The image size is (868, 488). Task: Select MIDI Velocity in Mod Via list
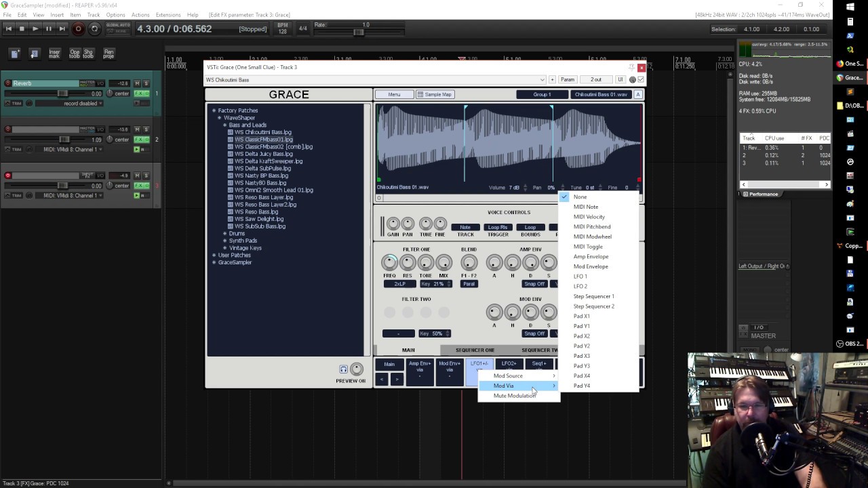[x=599, y=216]
